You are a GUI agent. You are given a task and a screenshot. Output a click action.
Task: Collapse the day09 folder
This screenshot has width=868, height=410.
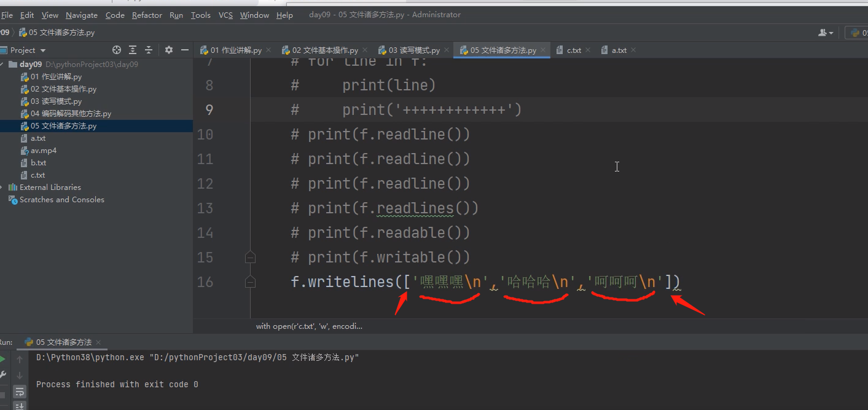pos(2,65)
